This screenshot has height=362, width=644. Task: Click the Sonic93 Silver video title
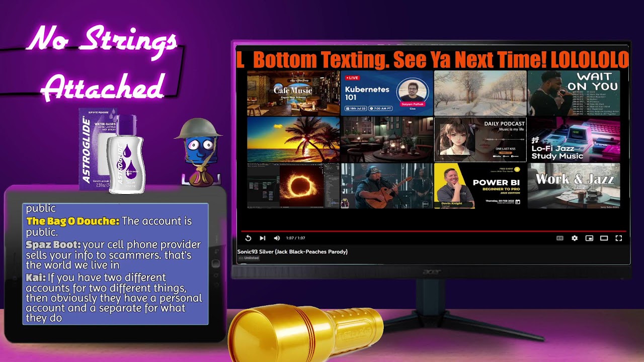[292, 251]
